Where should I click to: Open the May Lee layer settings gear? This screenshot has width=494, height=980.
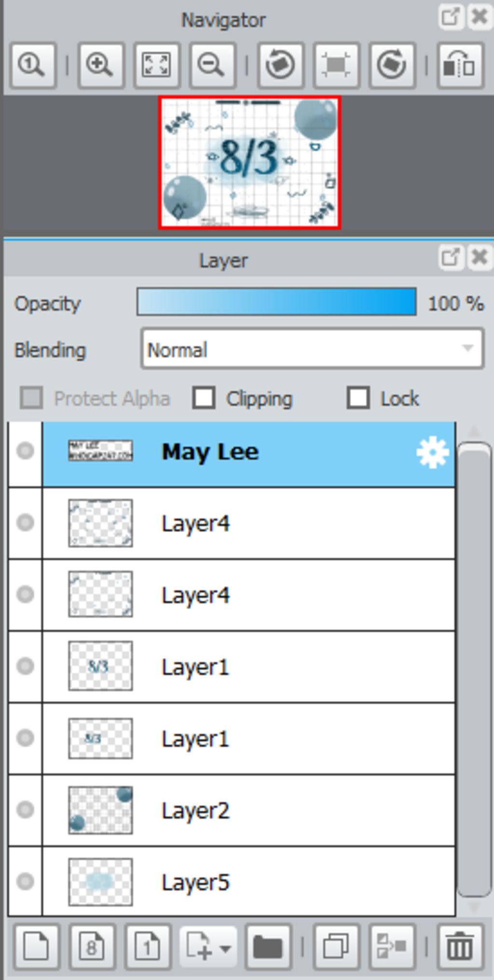tap(432, 452)
